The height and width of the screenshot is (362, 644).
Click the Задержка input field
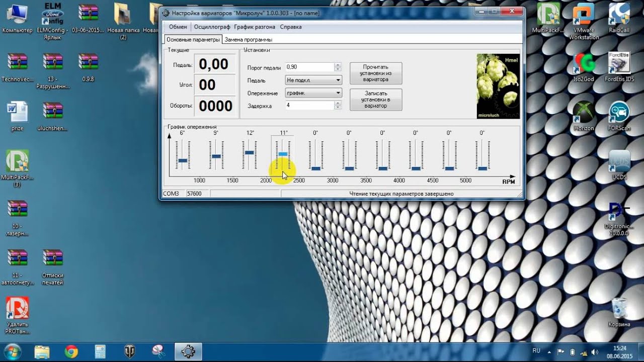pos(309,106)
